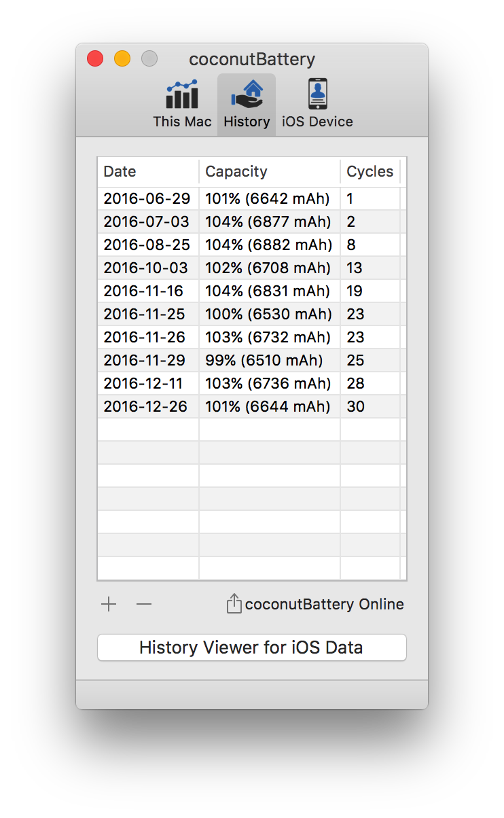
Task: Click capacity 102% (6708 mAh)
Action: click(268, 268)
